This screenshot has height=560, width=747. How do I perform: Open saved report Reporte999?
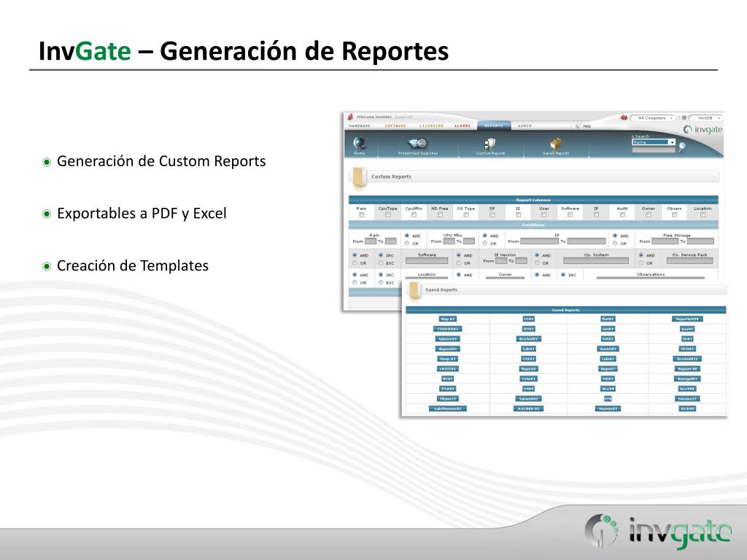click(687, 319)
